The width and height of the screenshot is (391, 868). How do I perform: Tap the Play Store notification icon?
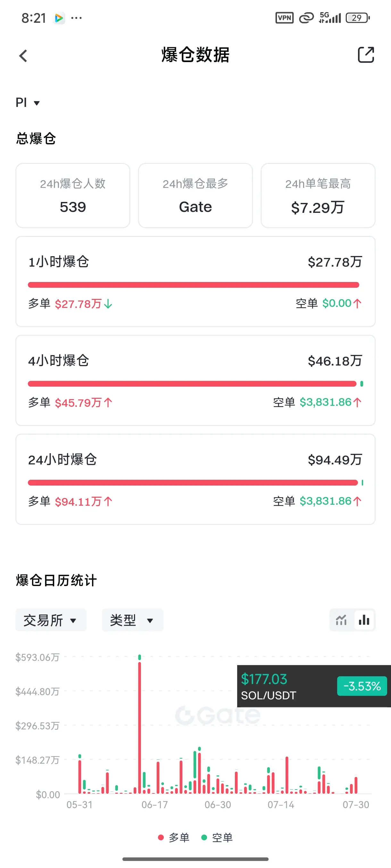tap(59, 18)
